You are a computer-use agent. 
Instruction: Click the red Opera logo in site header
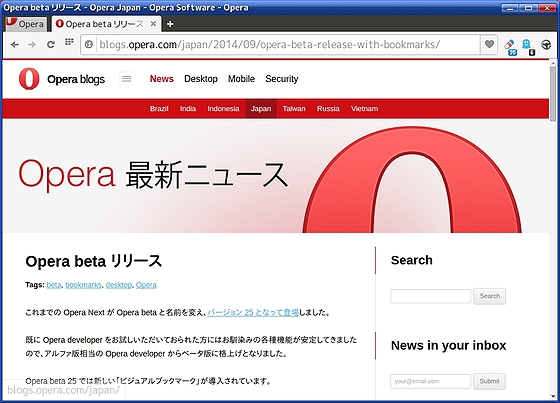(x=29, y=79)
